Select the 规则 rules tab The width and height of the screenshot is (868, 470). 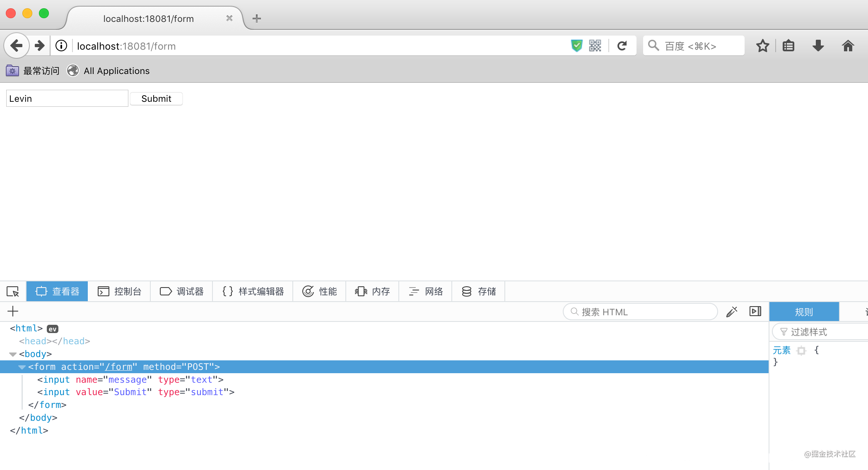click(804, 312)
